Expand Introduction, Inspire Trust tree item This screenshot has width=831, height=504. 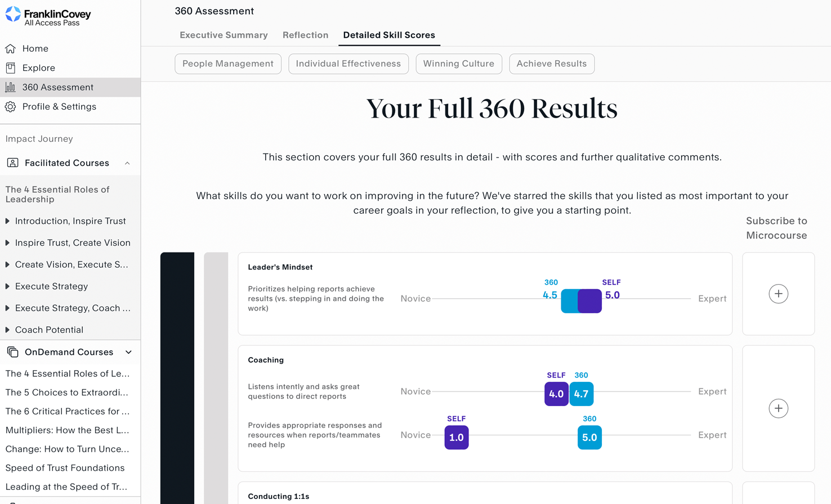click(7, 221)
